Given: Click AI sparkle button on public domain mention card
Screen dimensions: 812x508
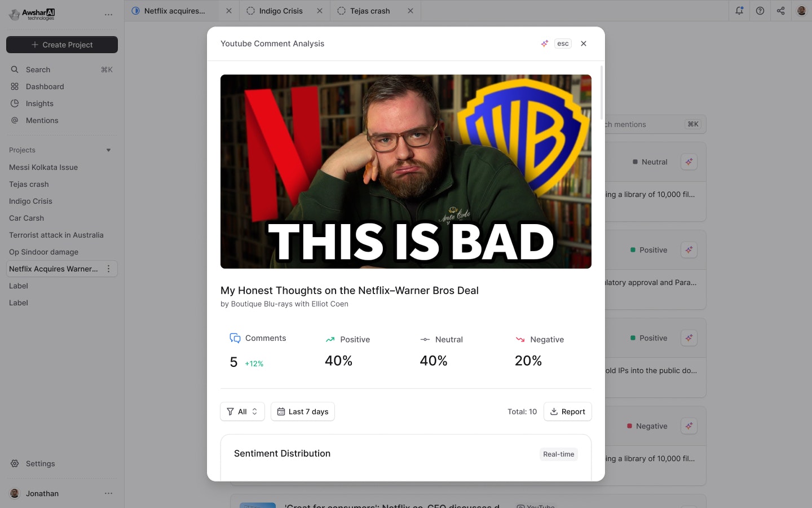Looking at the screenshot, I should [689, 338].
